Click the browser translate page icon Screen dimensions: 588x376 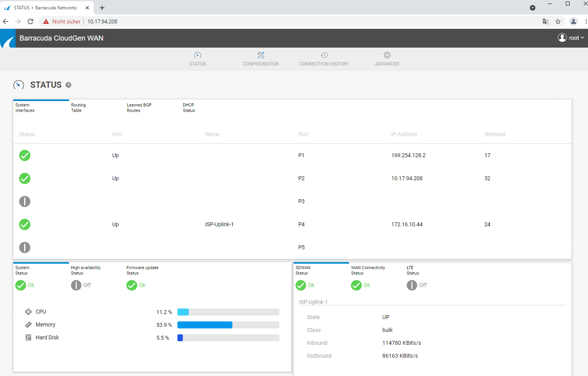click(545, 21)
